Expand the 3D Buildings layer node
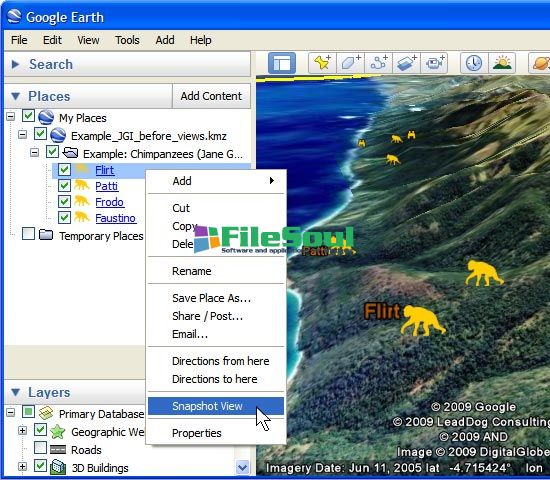This screenshot has width=550, height=480. point(22,466)
